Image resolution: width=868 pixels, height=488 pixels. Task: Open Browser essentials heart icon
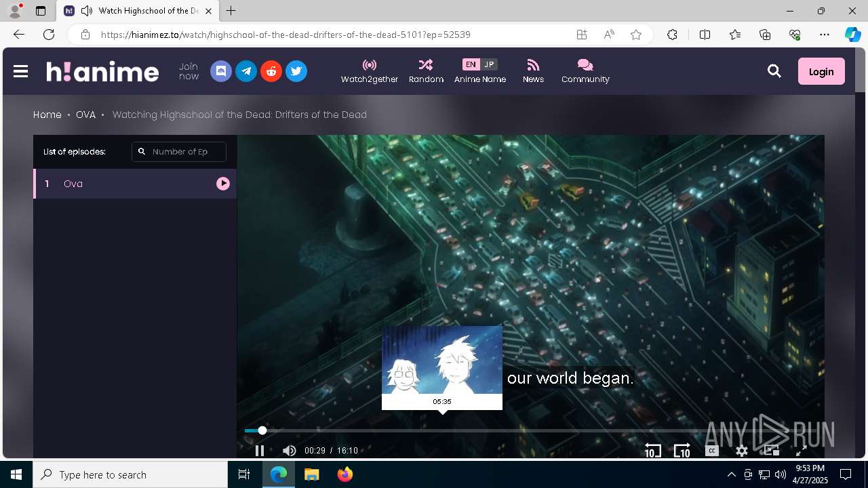(795, 35)
